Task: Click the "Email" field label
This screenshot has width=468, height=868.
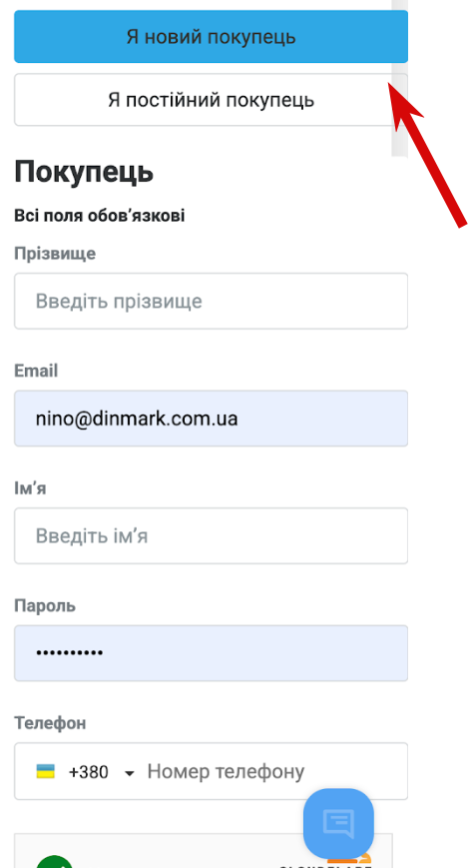Action: (36, 371)
